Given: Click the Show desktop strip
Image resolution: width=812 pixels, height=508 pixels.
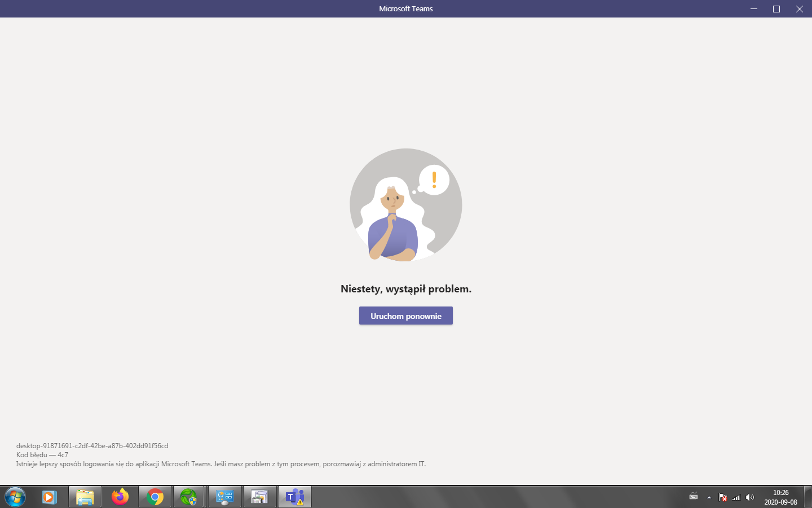Looking at the screenshot, I should [808, 497].
